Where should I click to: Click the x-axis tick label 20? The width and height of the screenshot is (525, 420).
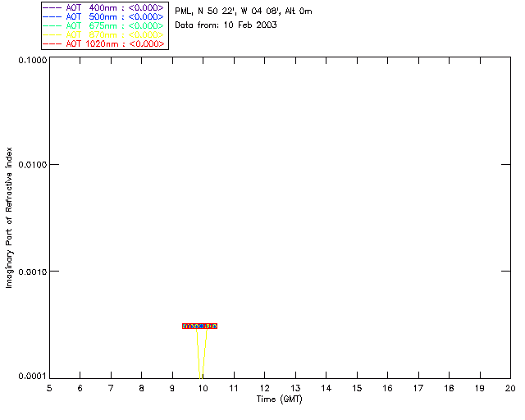point(510,388)
